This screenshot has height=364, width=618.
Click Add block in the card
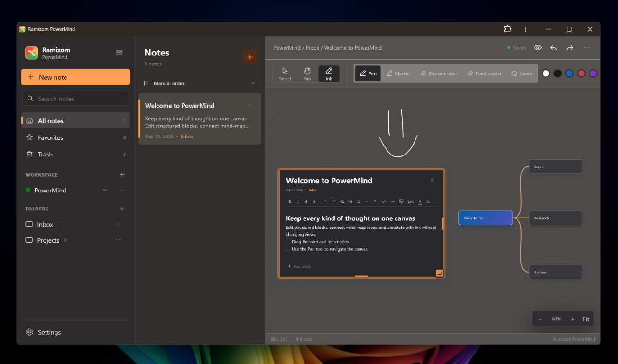(299, 266)
